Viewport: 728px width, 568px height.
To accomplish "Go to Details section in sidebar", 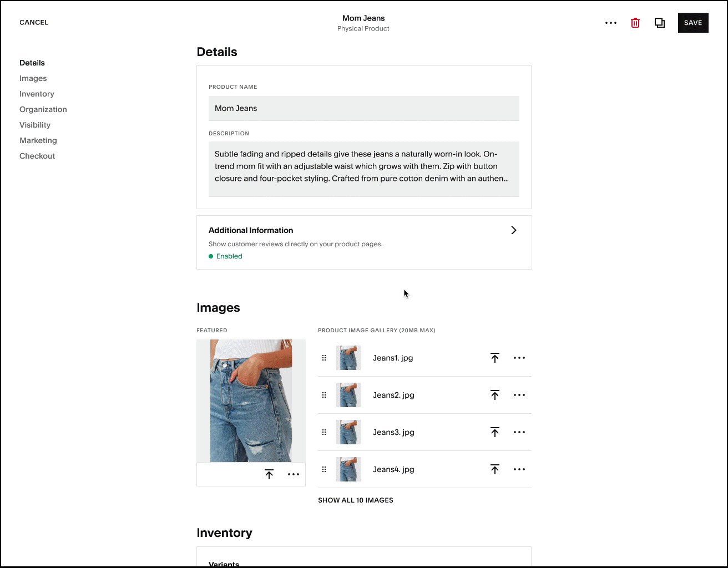I will (32, 63).
